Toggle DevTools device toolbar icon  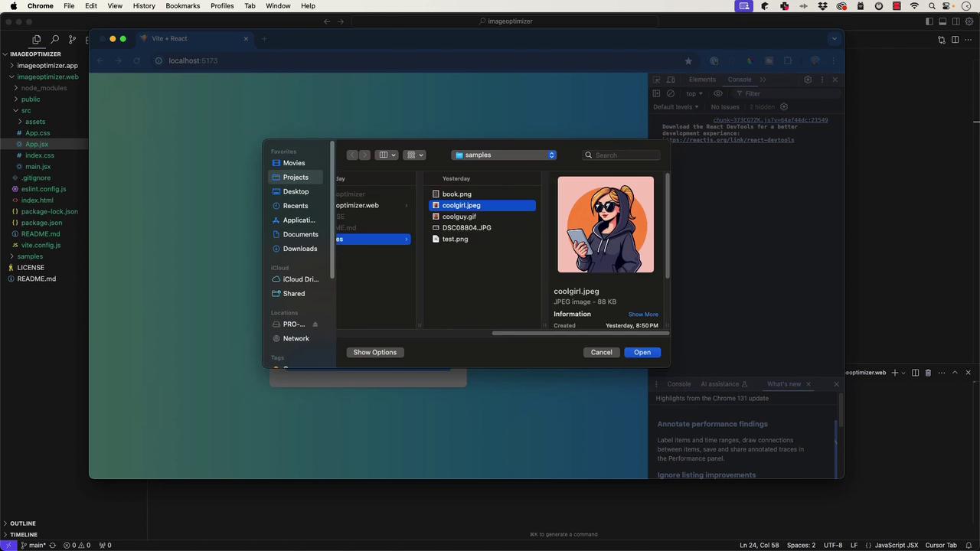point(671,80)
